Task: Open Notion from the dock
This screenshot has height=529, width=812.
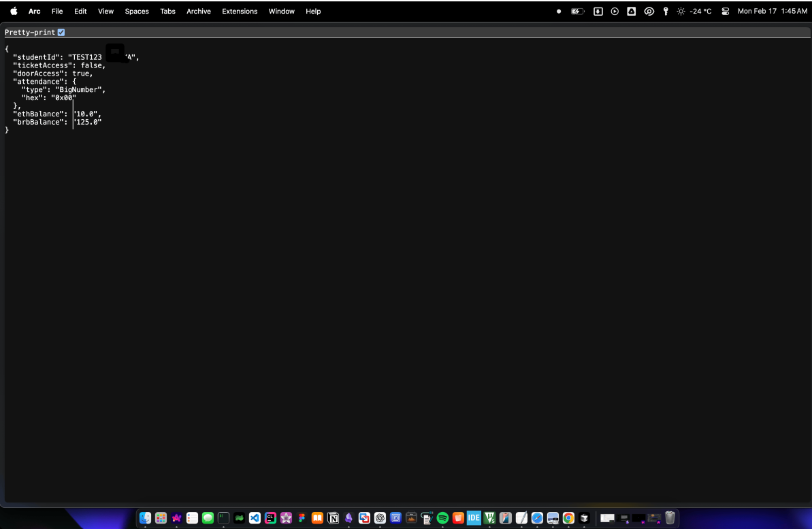Action: (333, 517)
